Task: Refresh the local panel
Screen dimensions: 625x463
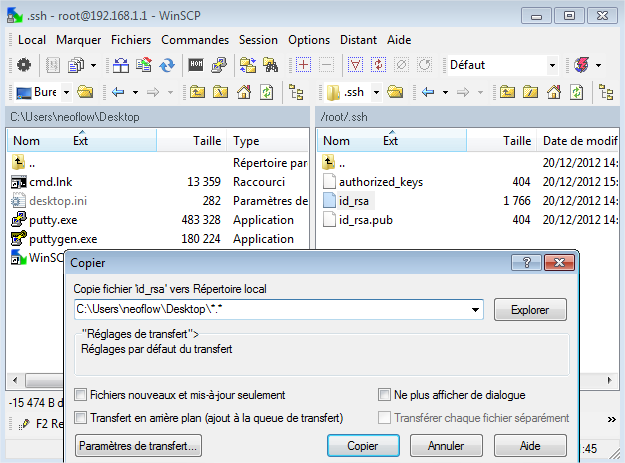Action: click(267, 92)
